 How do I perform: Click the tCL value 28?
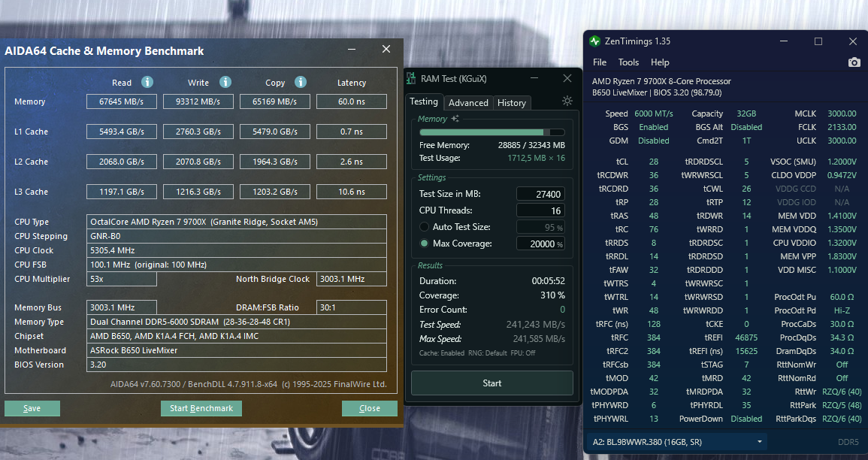pyautogui.click(x=654, y=162)
